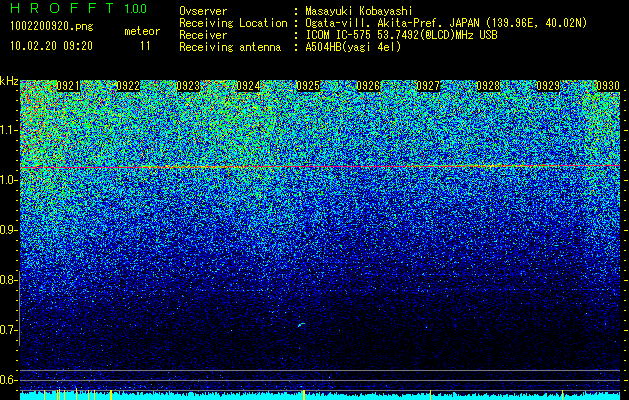The height and width of the screenshot is (400, 629).
Task: Click the kHz axis unit label
Action: [x=9, y=81]
